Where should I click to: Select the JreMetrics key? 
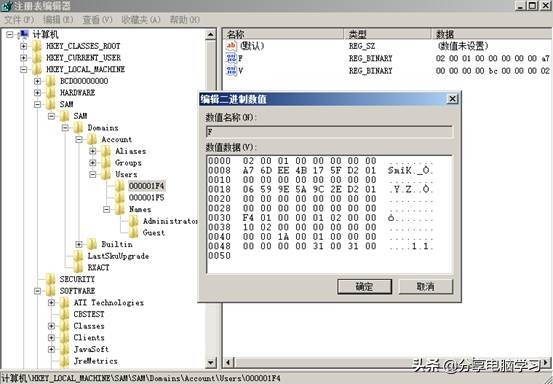click(95, 361)
